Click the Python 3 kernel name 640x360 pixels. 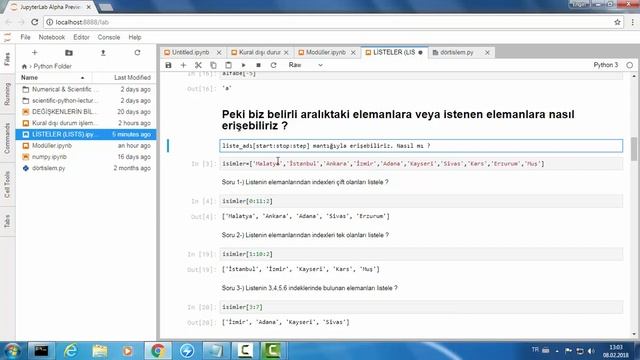(x=606, y=65)
